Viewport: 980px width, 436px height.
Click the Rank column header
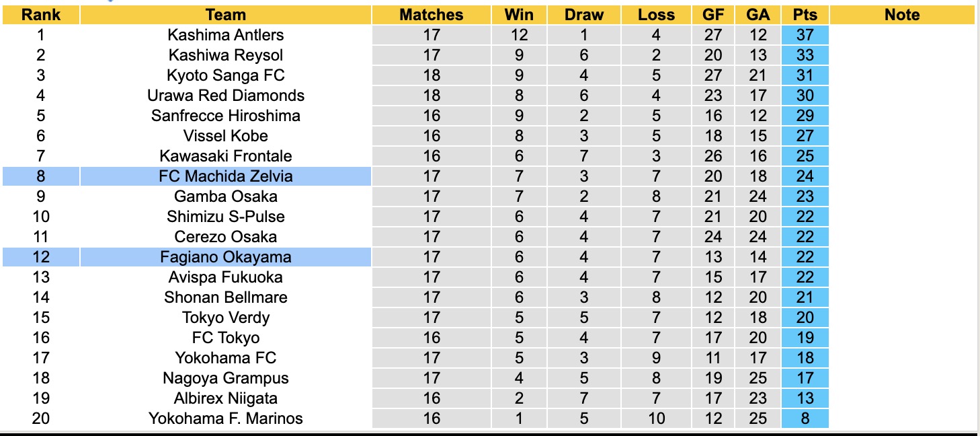pyautogui.click(x=41, y=15)
